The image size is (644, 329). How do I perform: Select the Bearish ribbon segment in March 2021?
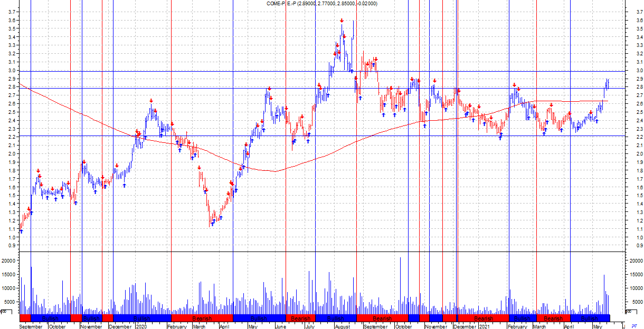(x=553, y=318)
